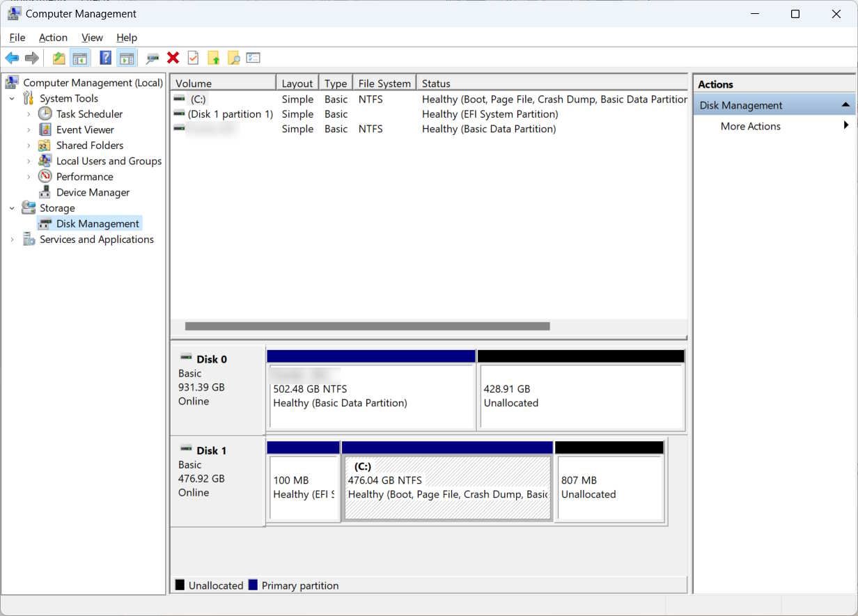Click the Computer Management (Local) root node
Image resolution: width=858 pixels, height=616 pixels.
pos(93,82)
